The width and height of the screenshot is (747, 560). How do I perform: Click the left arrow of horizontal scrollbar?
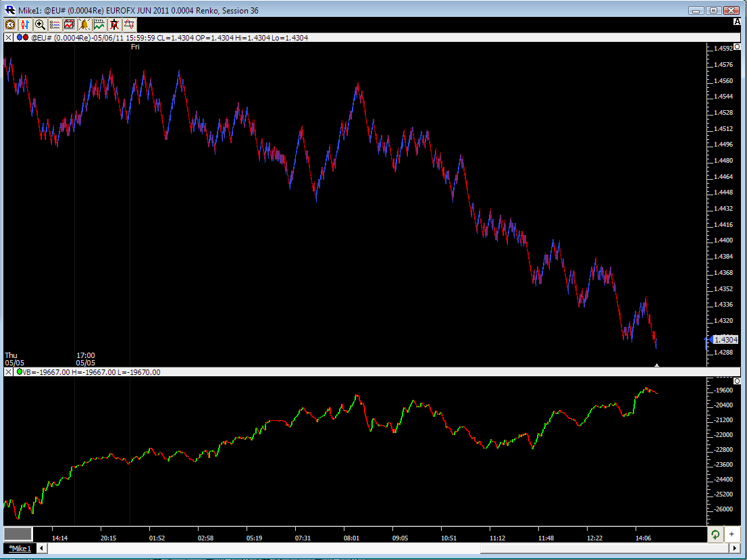pyautogui.click(x=41, y=548)
